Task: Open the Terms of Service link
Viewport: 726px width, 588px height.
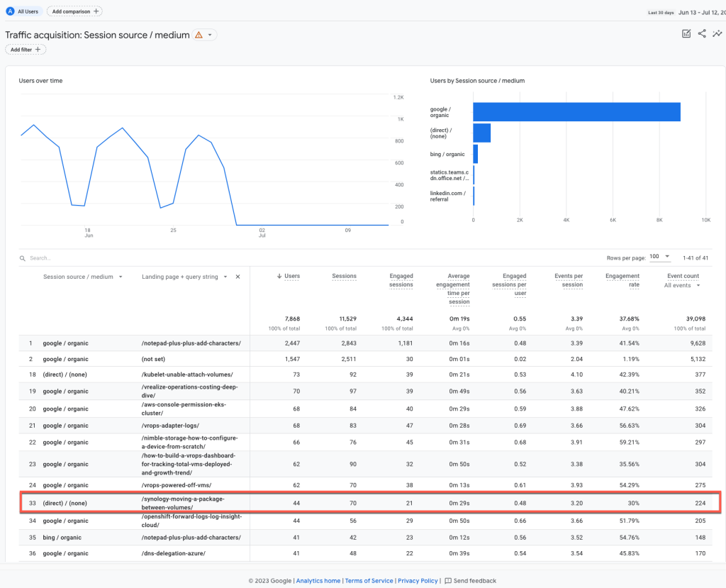Action: [x=369, y=581]
